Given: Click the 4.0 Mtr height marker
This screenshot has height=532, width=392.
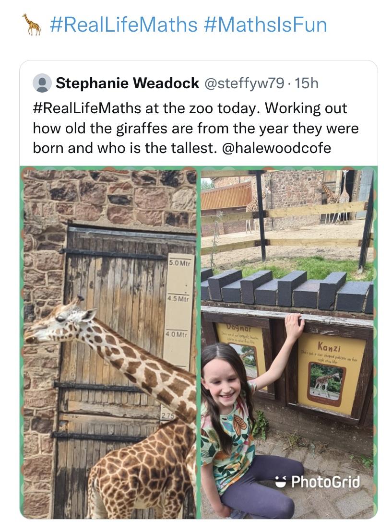Looking at the screenshot, I should point(178,333).
